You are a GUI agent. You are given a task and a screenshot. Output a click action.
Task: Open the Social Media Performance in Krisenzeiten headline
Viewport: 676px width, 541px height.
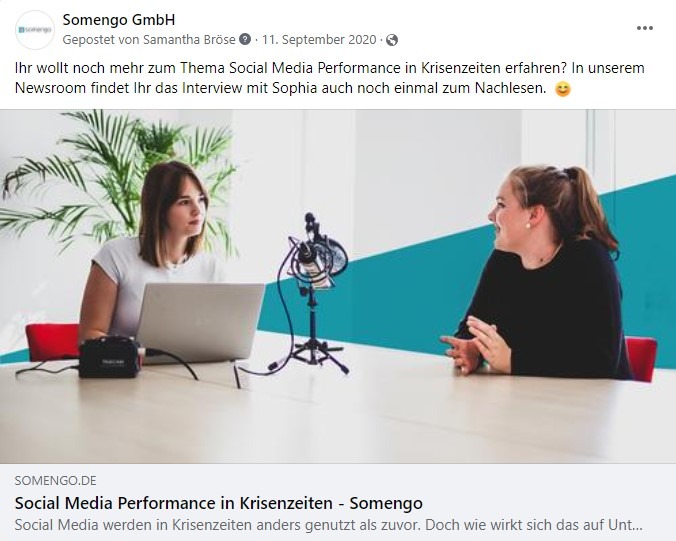tap(219, 503)
